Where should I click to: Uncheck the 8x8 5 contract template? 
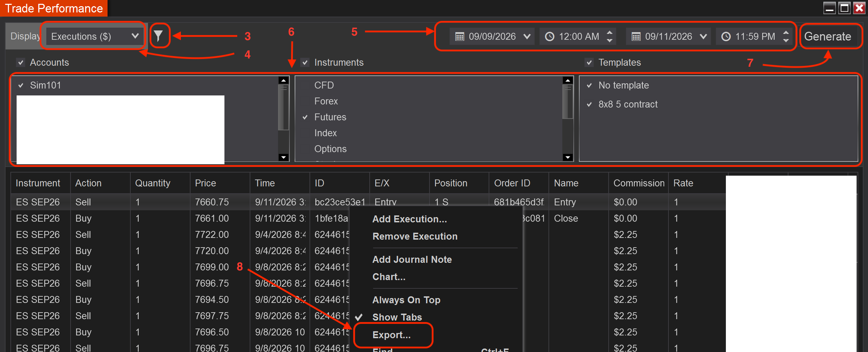click(x=589, y=104)
